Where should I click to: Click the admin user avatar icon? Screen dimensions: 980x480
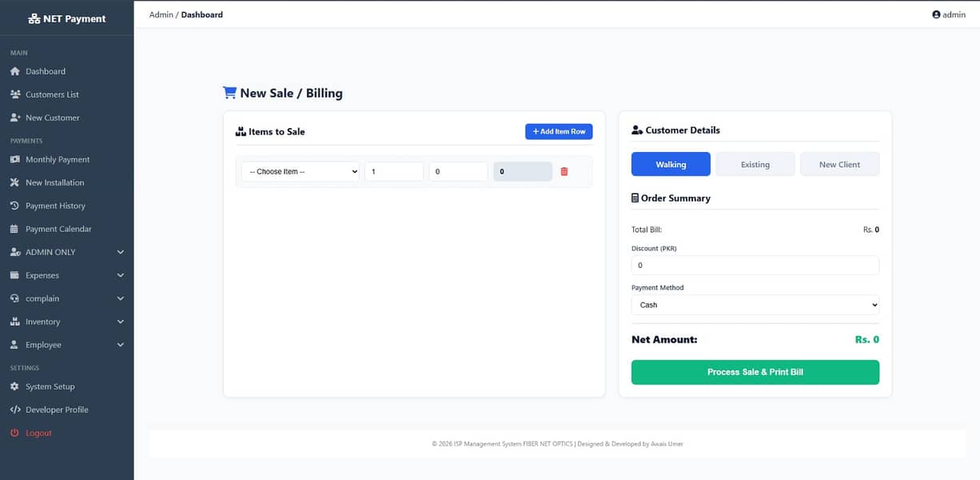(936, 14)
